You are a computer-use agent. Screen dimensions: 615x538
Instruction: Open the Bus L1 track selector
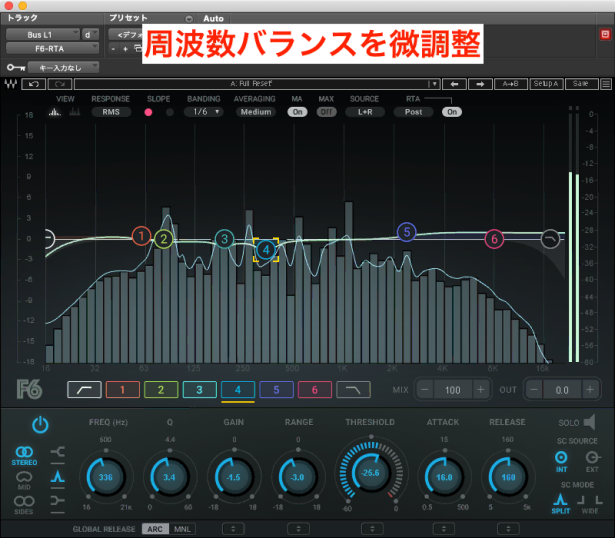coord(43,35)
